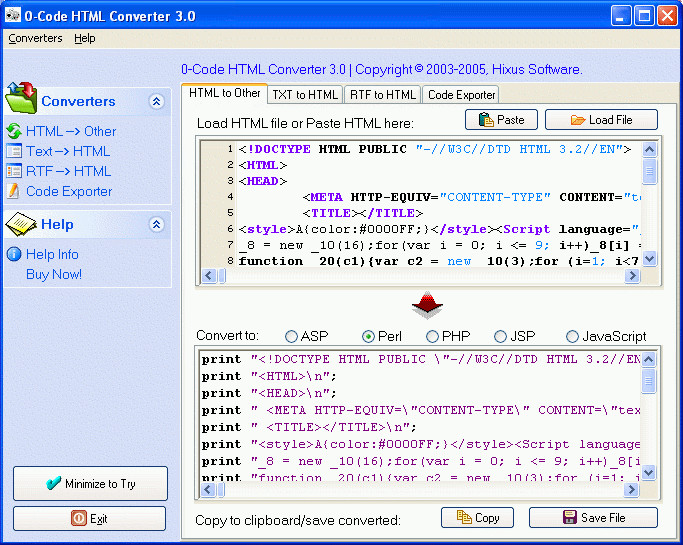Click input line 5 with TITLE tags

point(362,213)
